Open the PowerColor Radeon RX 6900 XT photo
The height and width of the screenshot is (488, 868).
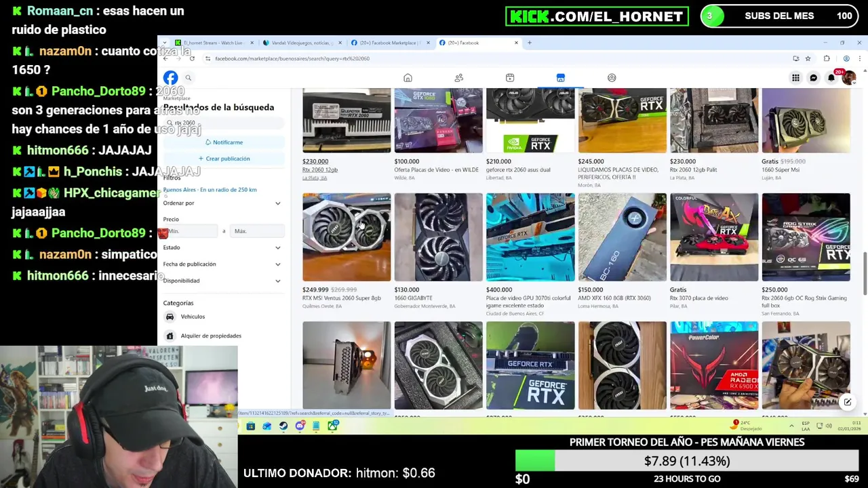[x=714, y=365]
